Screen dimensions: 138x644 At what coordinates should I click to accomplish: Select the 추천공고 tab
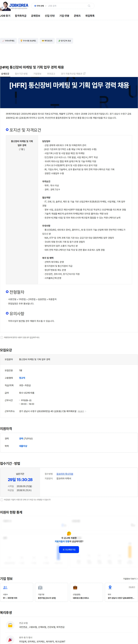pos(51,74)
